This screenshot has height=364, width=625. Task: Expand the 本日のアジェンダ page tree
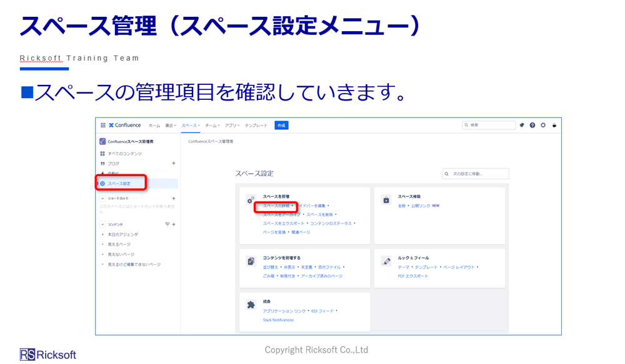(102, 235)
